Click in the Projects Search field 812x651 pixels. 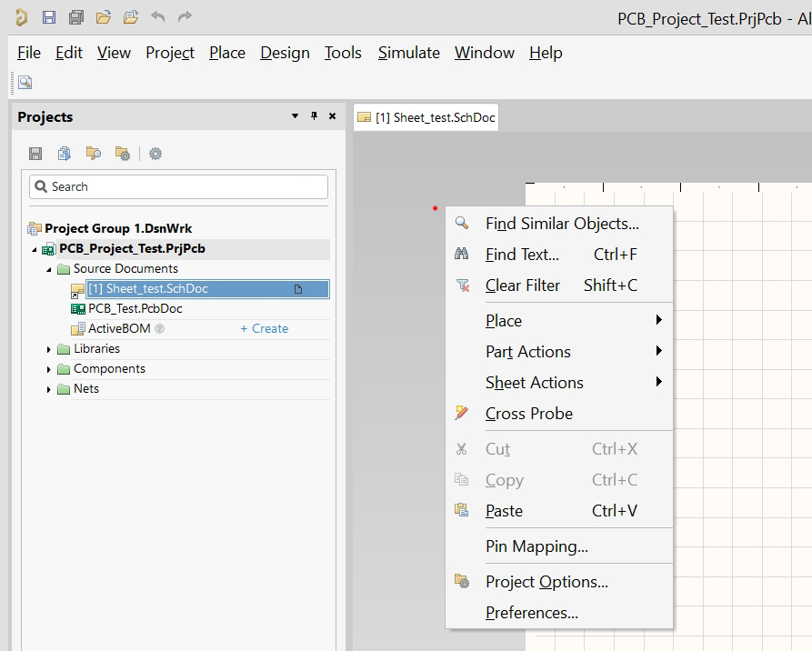pos(178,186)
